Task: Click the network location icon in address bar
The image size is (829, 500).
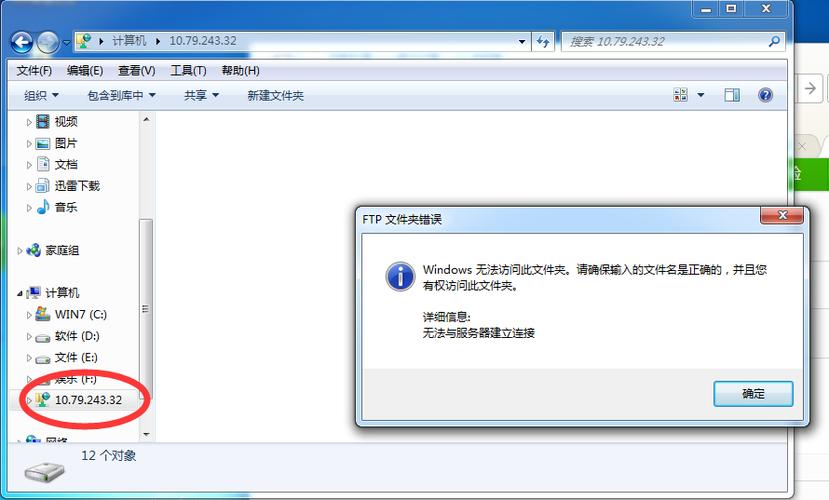Action: tap(84, 41)
